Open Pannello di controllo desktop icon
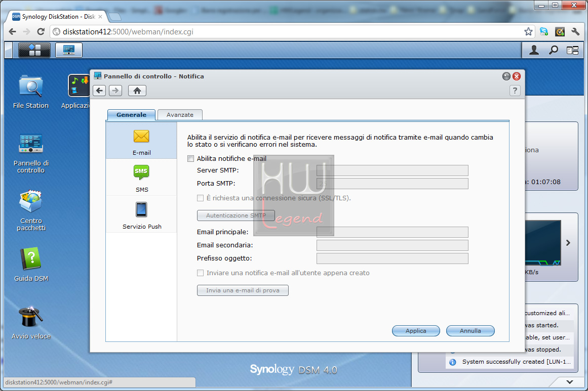This screenshot has height=391, width=588. pos(31,154)
